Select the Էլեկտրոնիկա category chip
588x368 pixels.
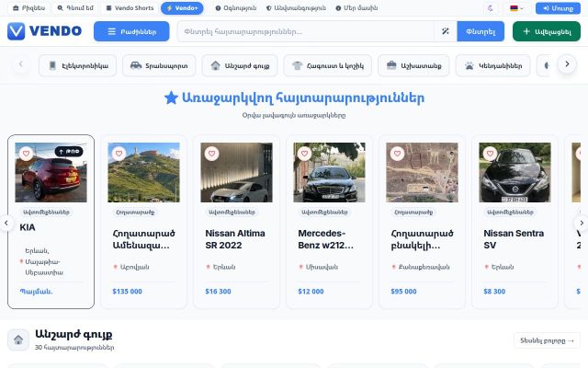click(77, 65)
